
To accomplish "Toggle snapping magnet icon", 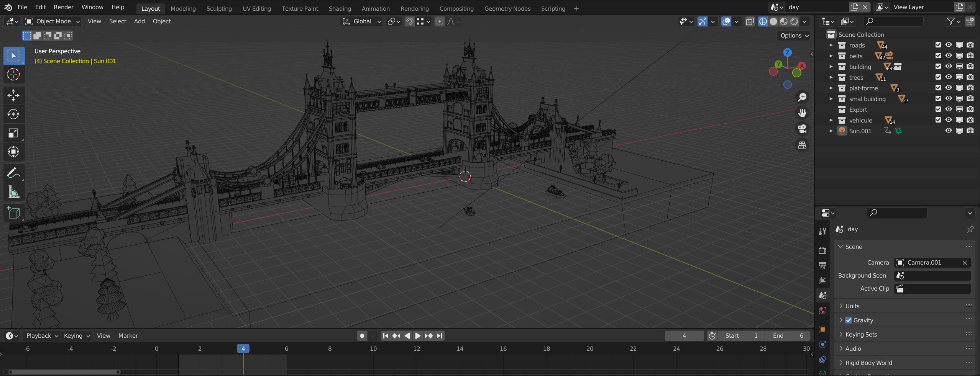I will pos(409,21).
